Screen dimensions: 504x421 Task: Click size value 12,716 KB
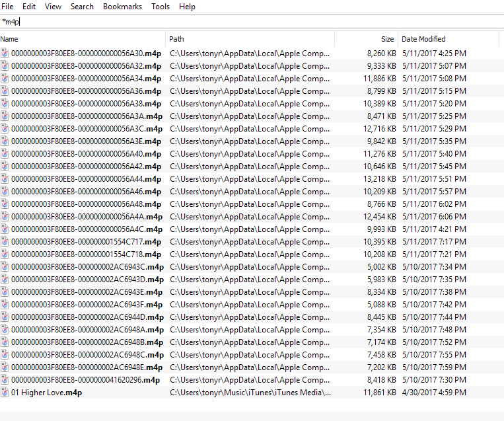point(380,129)
